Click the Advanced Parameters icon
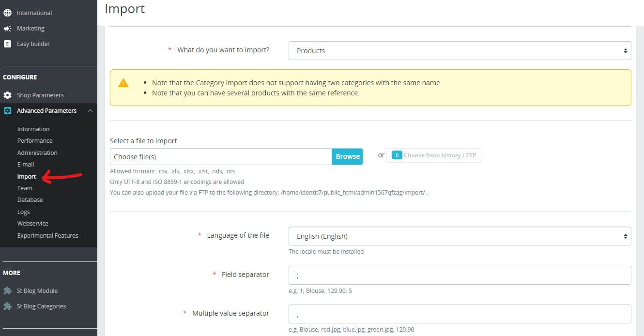Image resolution: width=644 pixels, height=336 pixels. coord(7,110)
